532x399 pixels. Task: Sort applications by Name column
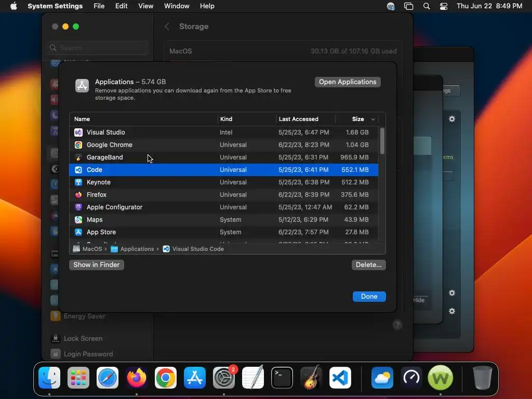pos(82,119)
